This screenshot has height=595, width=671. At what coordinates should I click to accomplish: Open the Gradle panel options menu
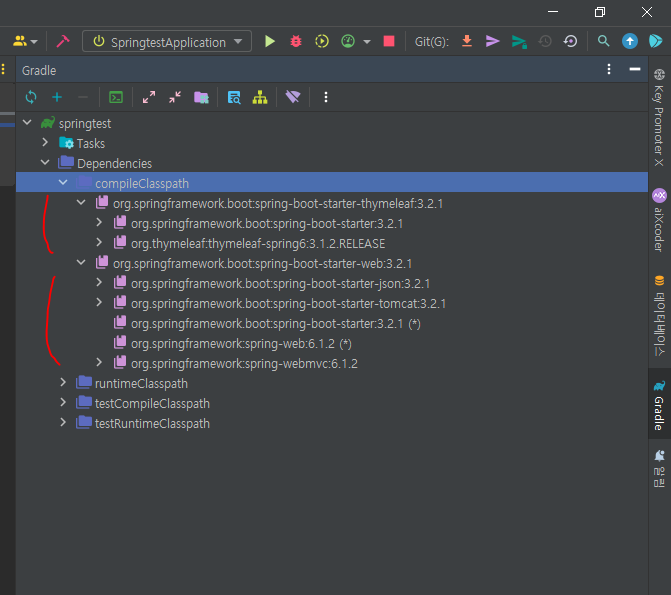(x=609, y=69)
